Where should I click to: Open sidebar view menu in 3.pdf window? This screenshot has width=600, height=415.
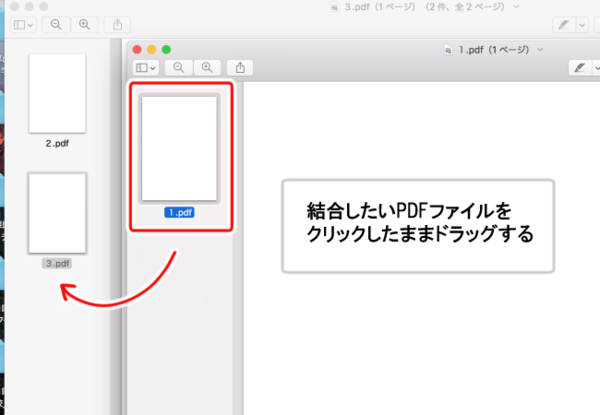click(x=23, y=25)
